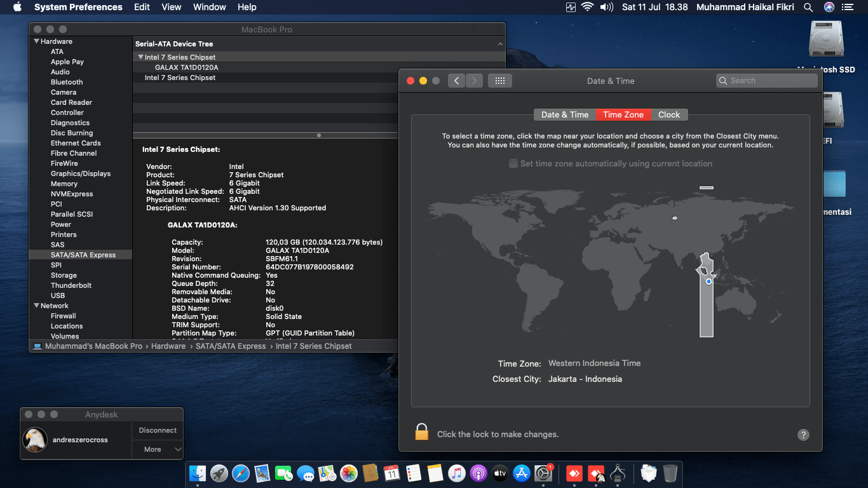Enable set time zone automatically checkbox
Screen dimensions: 868x488
(x=513, y=163)
